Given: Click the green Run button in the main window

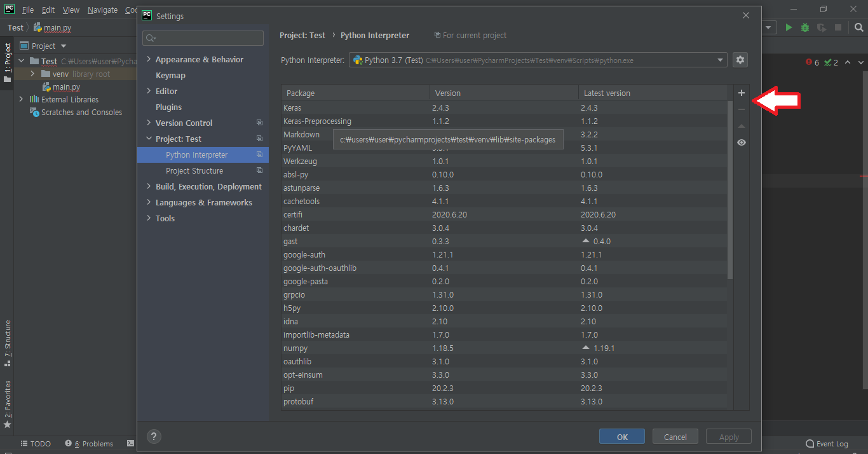Looking at the screenshot, I should point(789,27).
